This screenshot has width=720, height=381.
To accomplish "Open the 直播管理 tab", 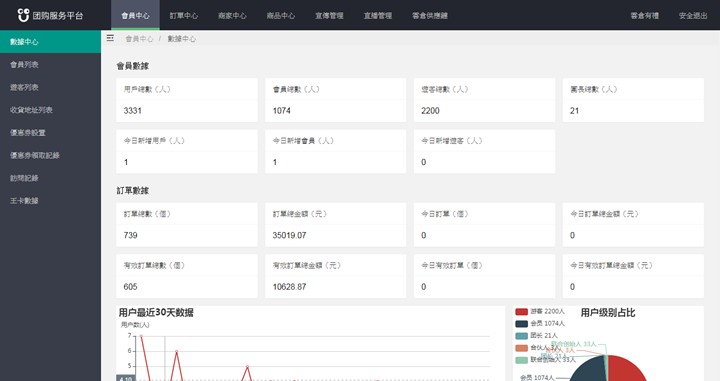I will click(x=378, y=16).
